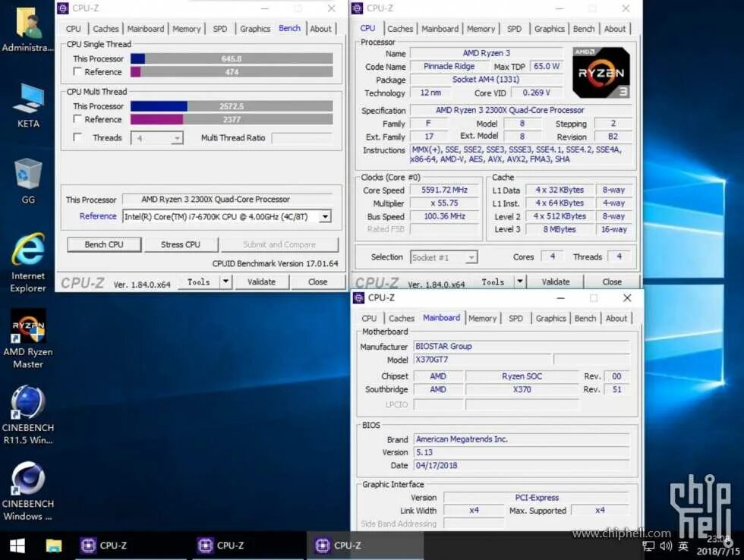744x560 pixels.
Task: Toggle Single Thread Reference checkbox
Action: pos(77,71)
